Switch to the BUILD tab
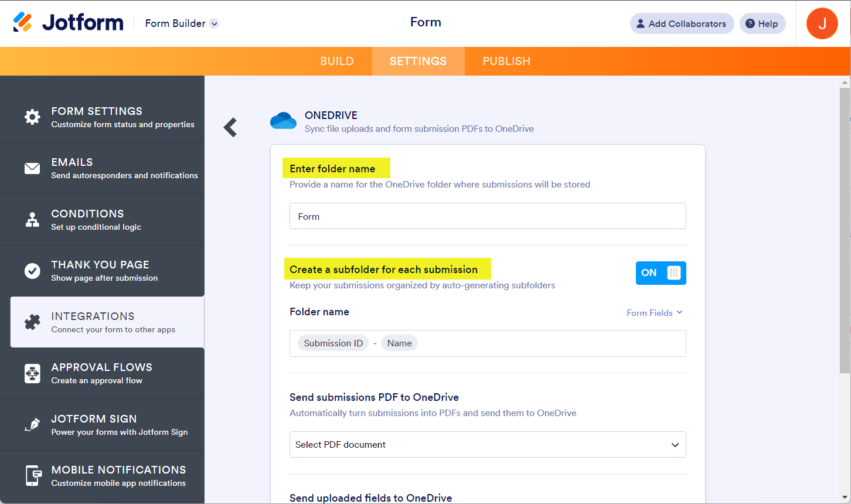 click(337, 62)
